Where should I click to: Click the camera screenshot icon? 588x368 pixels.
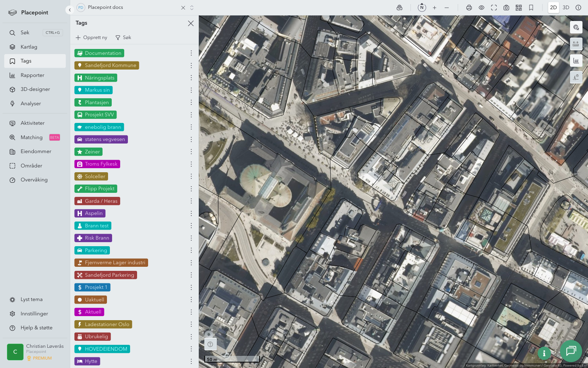coord(506,8)
